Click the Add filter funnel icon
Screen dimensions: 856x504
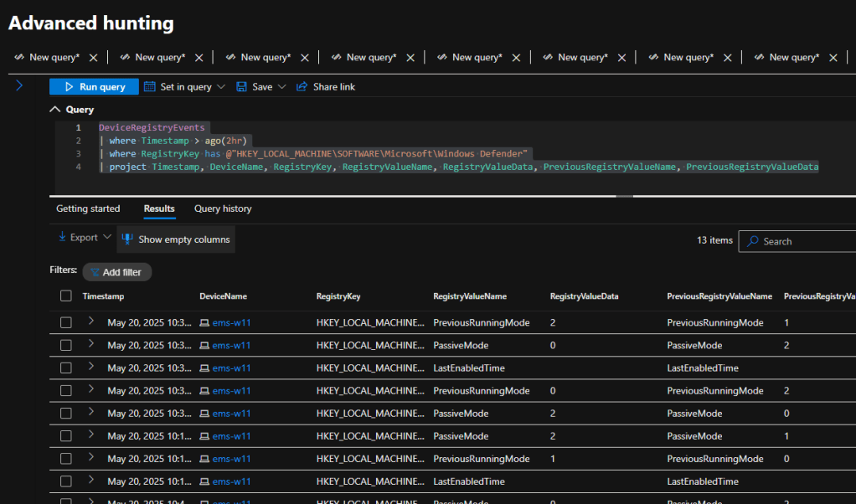pyautogui.click(x=95, y=272)
